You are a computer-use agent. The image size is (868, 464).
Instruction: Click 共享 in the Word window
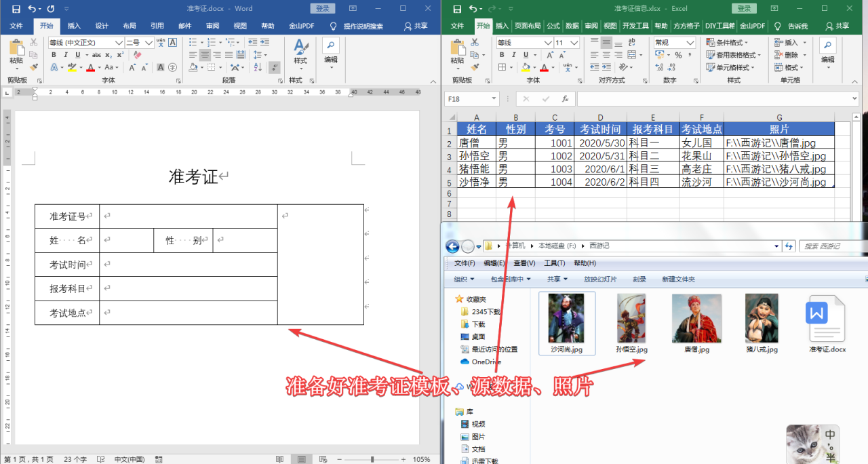click(416, 26)
